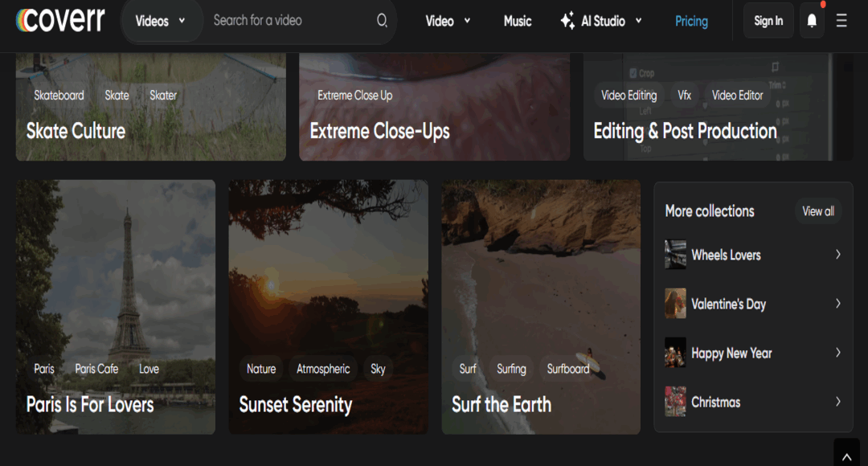Image resolution: width=868 pixels, height=466 pixels.
Task: Open the Music menu item
Action: coord(518,21)
